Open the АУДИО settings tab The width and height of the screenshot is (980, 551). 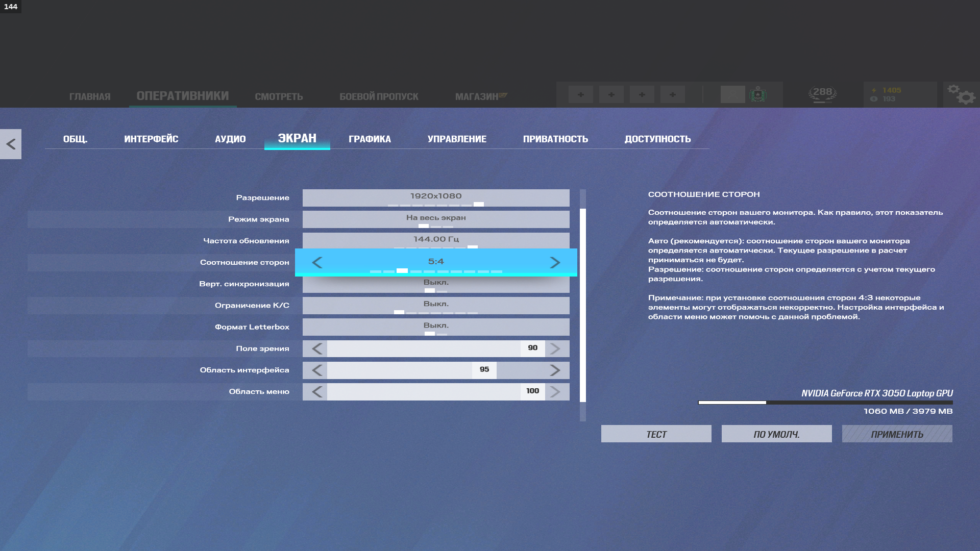click(x=230, y=139)
